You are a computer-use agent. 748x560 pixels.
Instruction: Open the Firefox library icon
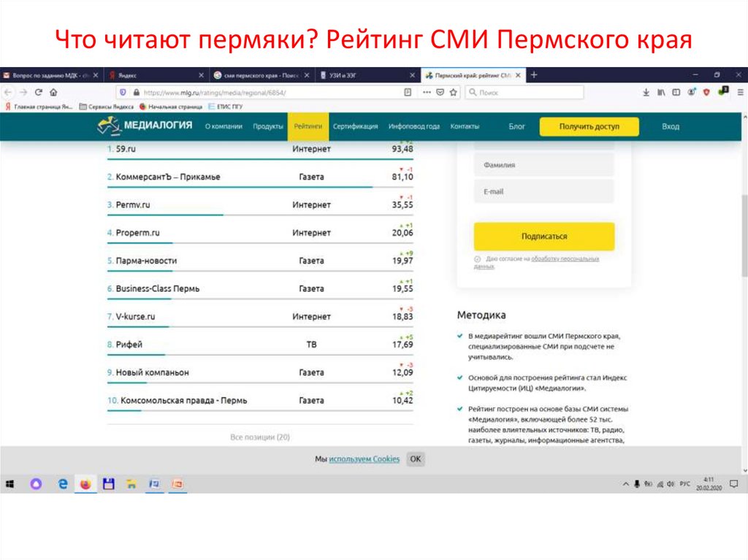coord(660,93)
